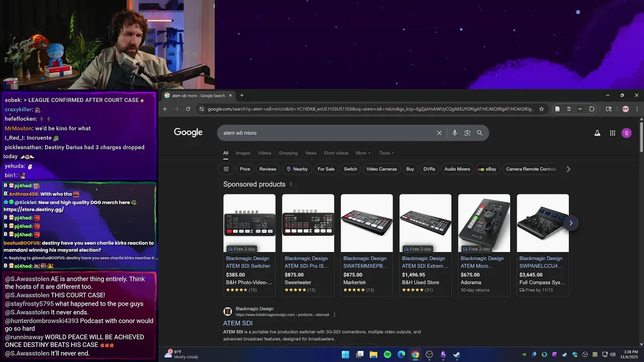Viewport: 644px width, 362px height.
Task: Click the Chrome profile avatar in toolbar
Action: (625, 109)
